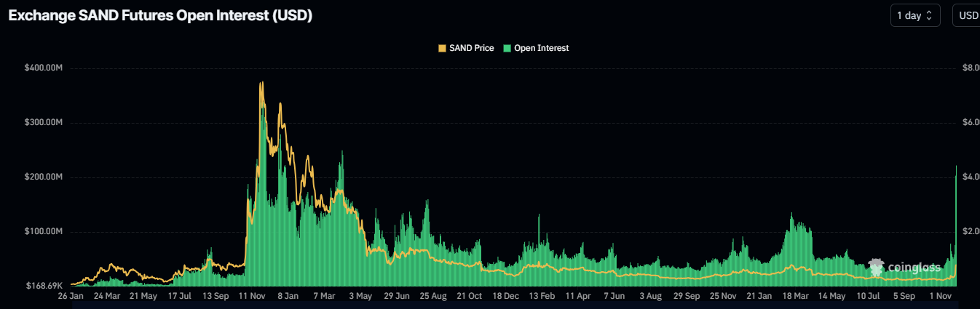The image size is (980, 309).
Task: Open the USD currency dropdown
Action: [x=968, y=15]
